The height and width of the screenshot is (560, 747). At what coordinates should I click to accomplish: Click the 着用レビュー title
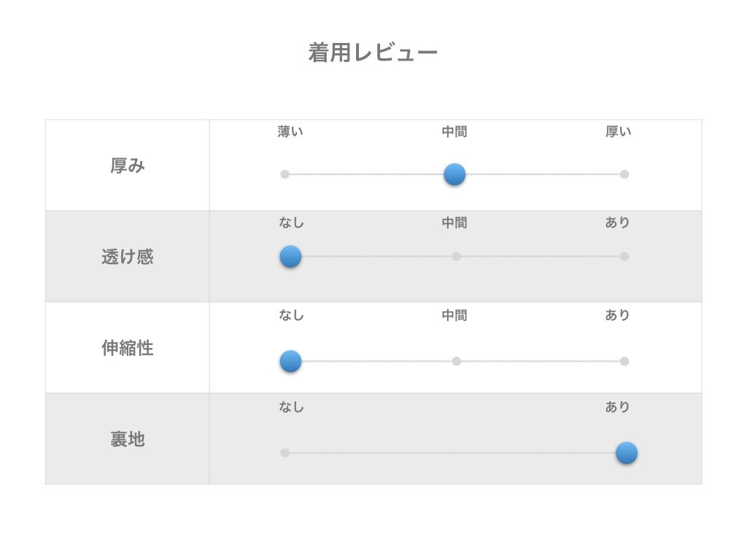(x=373, y=53)
